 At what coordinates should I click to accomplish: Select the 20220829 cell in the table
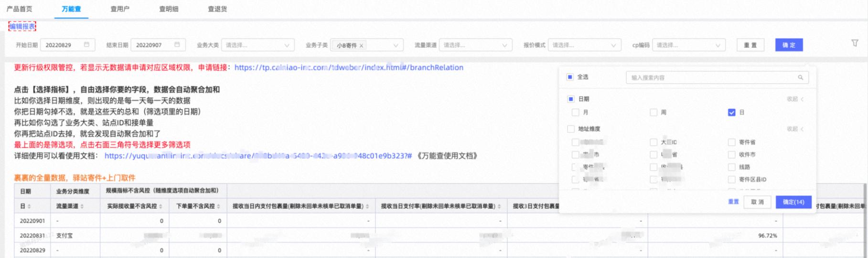pyautogui.click(x=32, y=250)
